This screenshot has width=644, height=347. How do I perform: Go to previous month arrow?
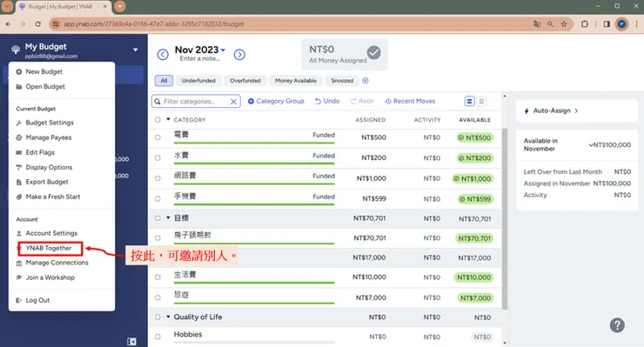[x=163, y=55]
